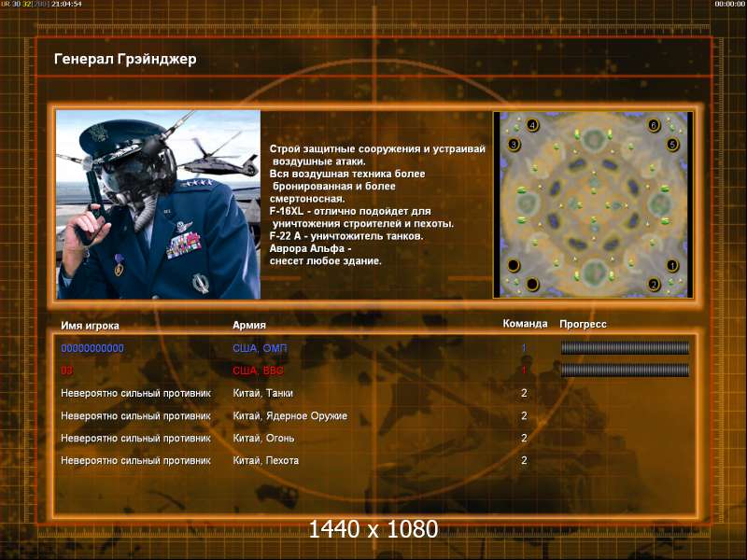This screenshot has height=560, width=747.
Task: Click the opponent name in the Китай, Пехота row
Action: point(135,460)
